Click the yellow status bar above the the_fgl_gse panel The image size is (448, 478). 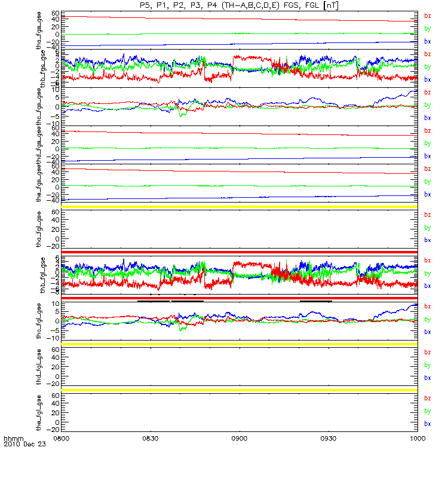(240, 390)
